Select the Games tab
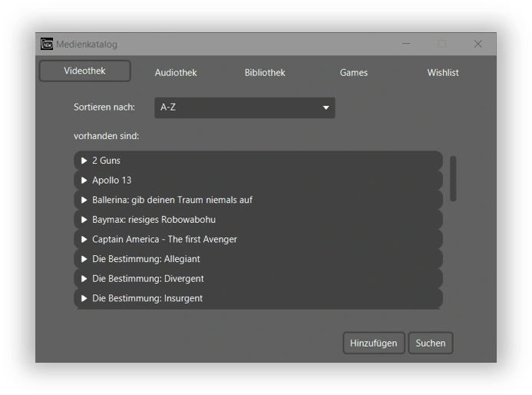 (x=354, y=73)
